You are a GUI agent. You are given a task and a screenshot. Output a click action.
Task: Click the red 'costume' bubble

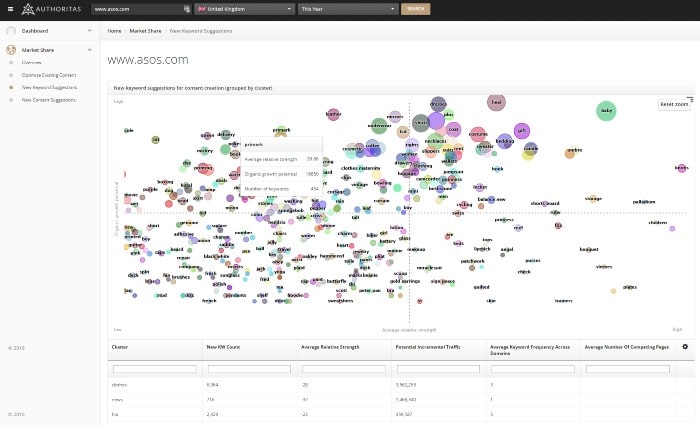[x=478, y=134]
